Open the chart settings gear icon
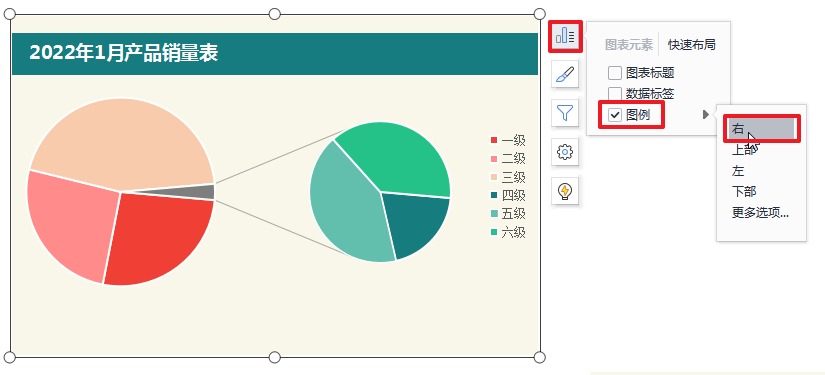This screenshot has width=825, height=375. 565,153
